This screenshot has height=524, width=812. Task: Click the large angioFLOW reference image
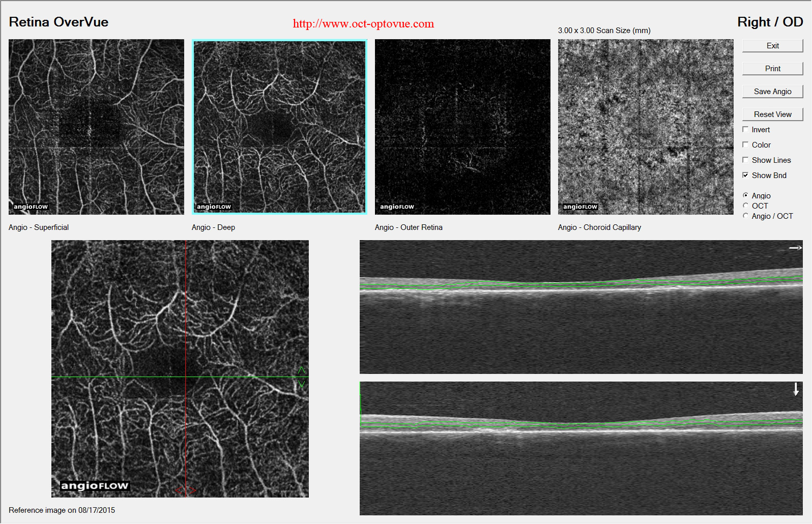coord(180,369)
